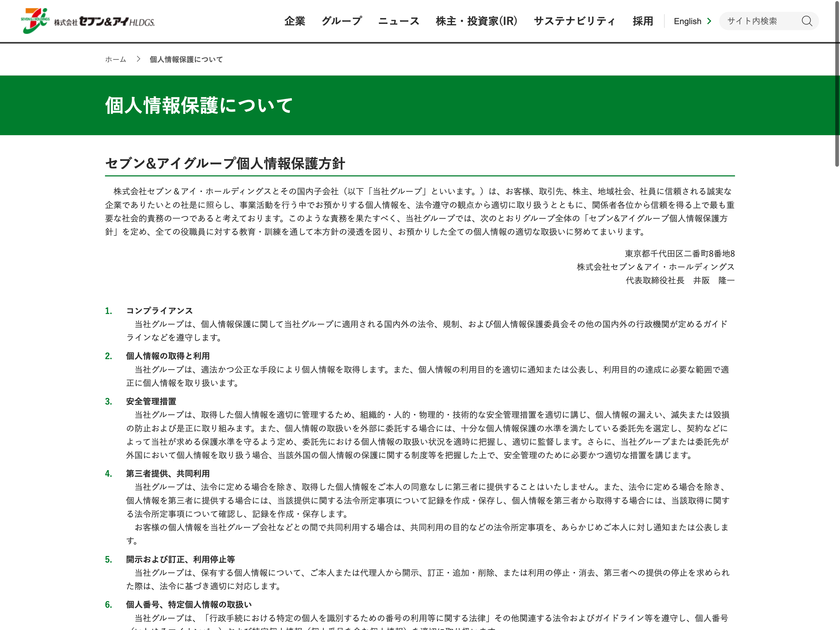Viewport: 840px width, 630px height.
Task: Go to the サステナビリティ section
Action: (575, 21)
